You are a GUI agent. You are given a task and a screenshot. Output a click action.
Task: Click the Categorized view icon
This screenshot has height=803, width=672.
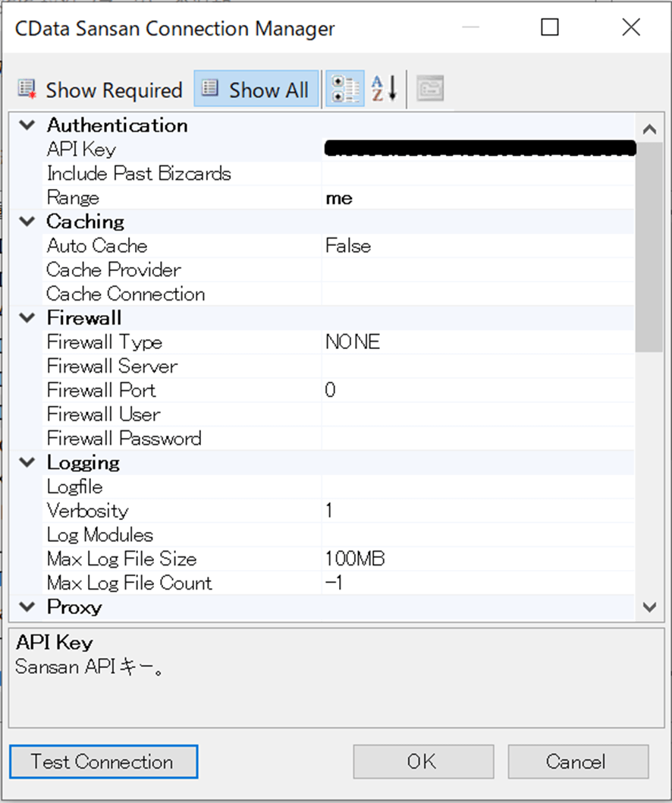pyautogui.click(x=345, y=90)
